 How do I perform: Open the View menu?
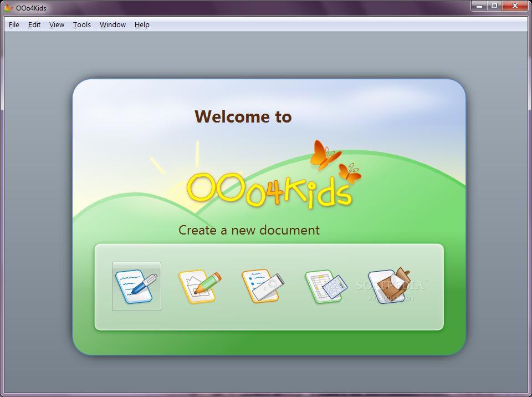[57, 25]
